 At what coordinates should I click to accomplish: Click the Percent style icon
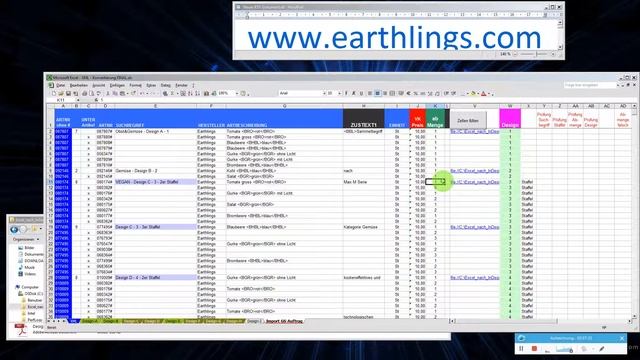coord(416,93)
